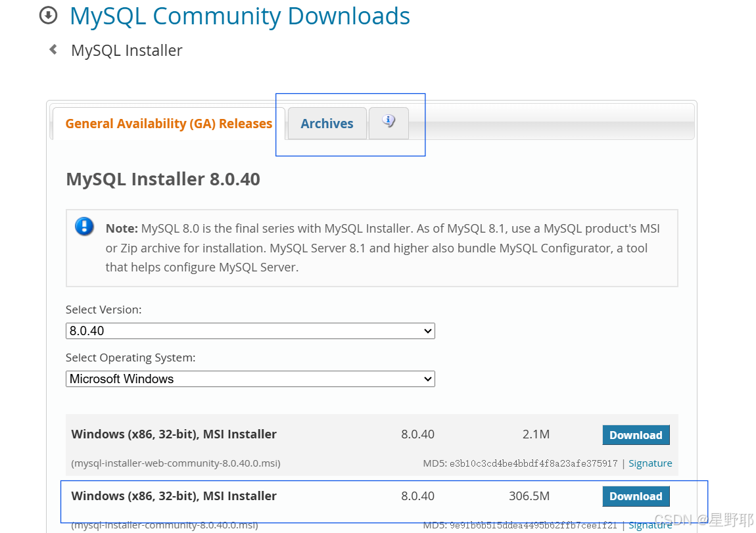Download the 2.1M web community MSI installer
Image resolution: width=756 pixels, height=533 pixels.
click(636, 435)
